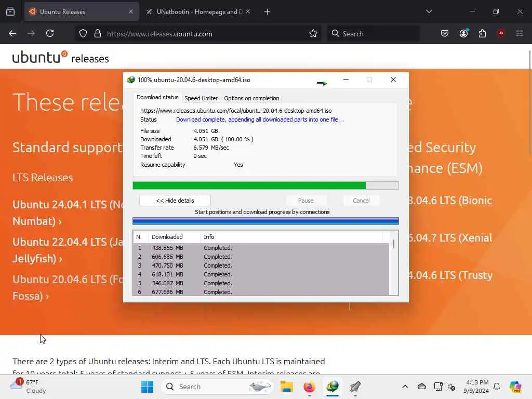This screenshot has height=399, width=532.
Task: Click the IDM icon in dialog title bar
Action: [x=131, y=79]
